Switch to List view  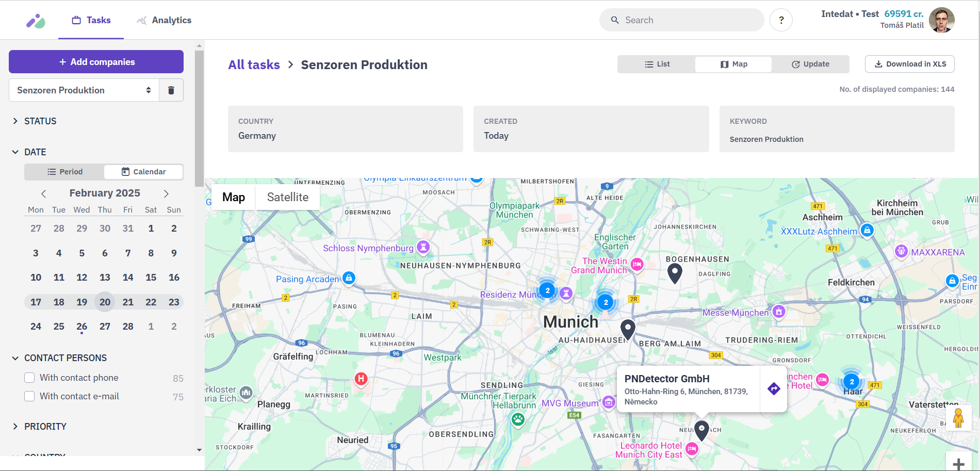(657, 64)
